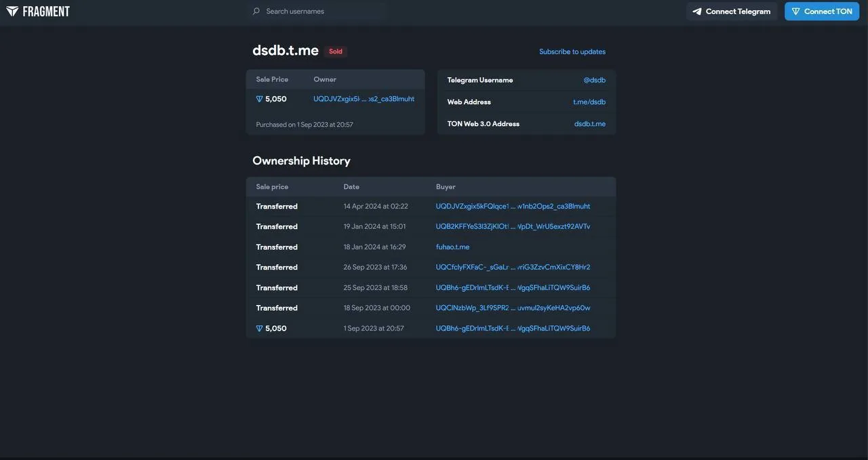This screenshot has height=460, width=868.
Task: Open the @dsdb Telegram username link
Action: (595, 80)
